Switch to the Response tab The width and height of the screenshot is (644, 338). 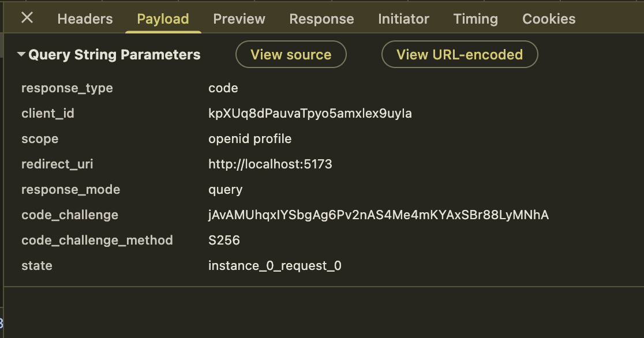(321, 19)
